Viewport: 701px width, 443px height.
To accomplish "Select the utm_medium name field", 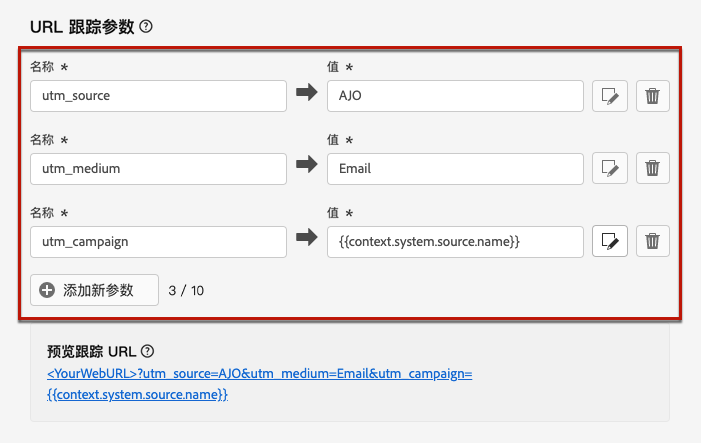I will tap(158, 168).
